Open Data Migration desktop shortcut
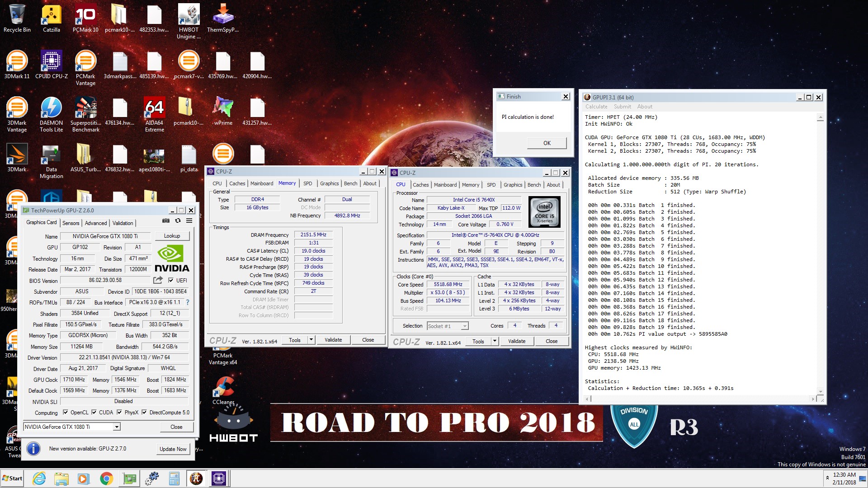The image size is (868, 488). click(x=52, y=161)
